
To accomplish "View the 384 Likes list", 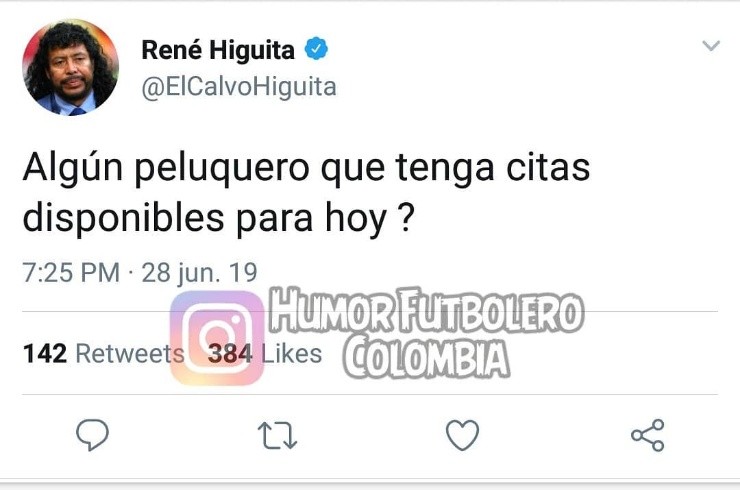I will point(265,354).
